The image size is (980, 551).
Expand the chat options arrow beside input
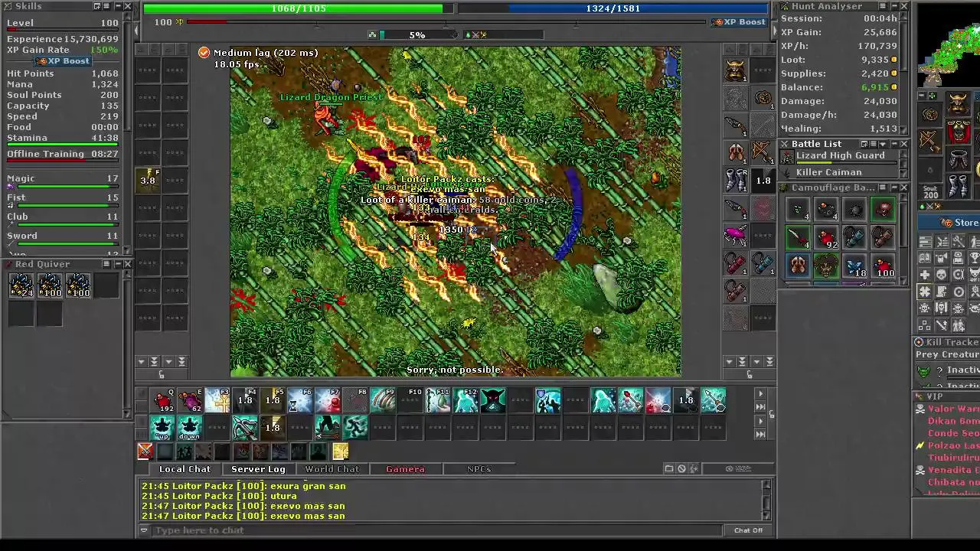point(143,530)
